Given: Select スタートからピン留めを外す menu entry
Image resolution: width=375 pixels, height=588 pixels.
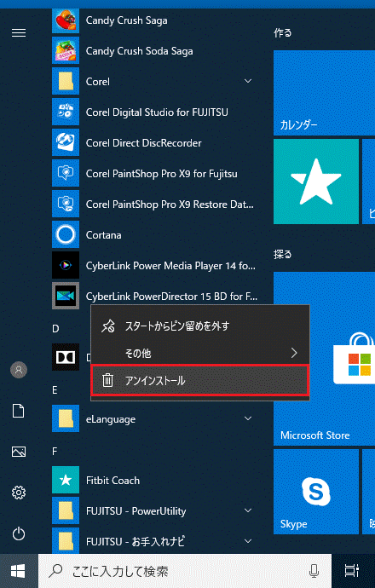Looking at the screenshot, I should (x=200, y=326).
